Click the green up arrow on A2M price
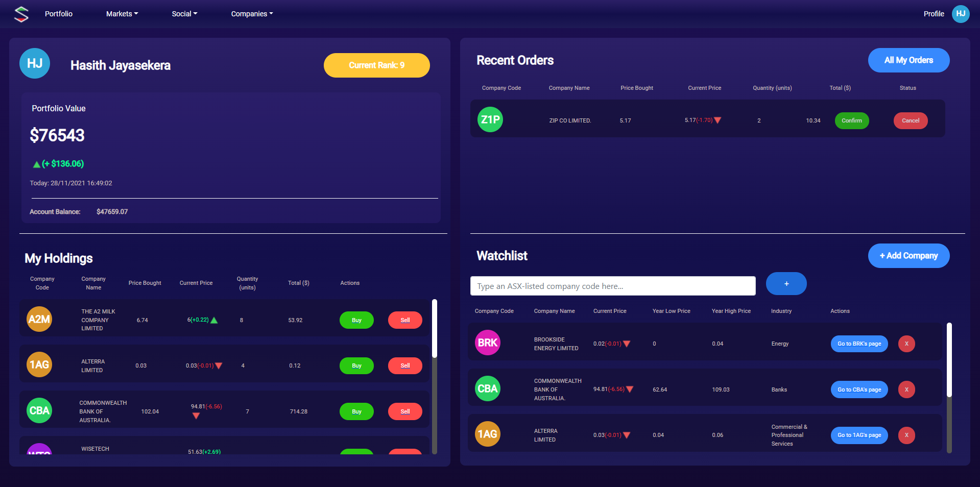 pyautogui.click(x=214, y=320)
